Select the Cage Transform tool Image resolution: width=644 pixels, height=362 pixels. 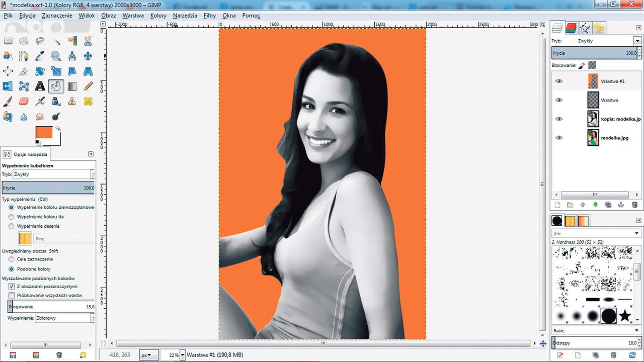tap(24, 86)
